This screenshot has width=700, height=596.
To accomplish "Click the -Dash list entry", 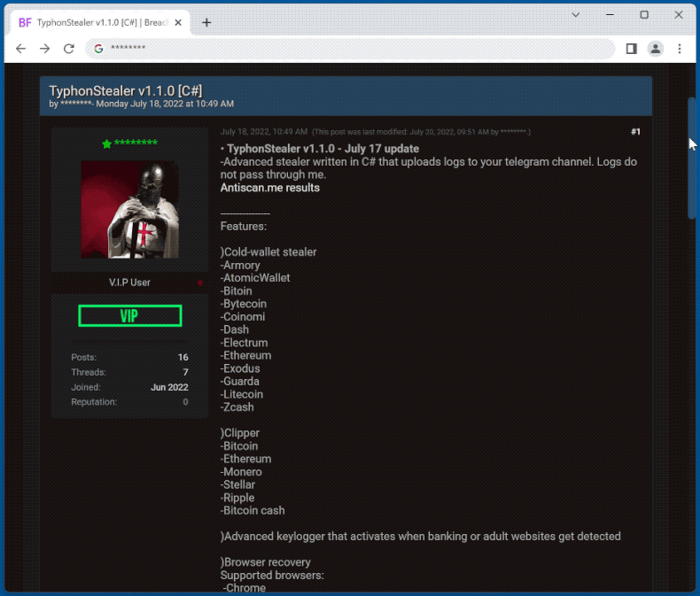I will [x=235, y=329].
